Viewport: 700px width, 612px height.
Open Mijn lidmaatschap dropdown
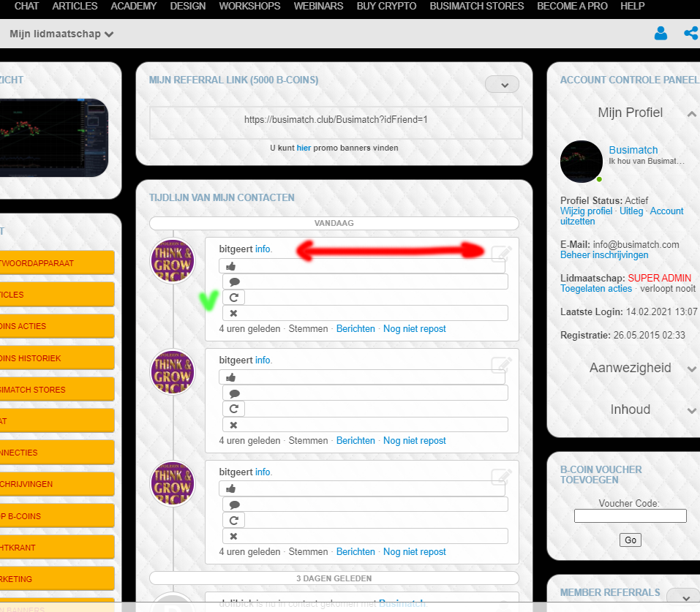click(61, 34)
